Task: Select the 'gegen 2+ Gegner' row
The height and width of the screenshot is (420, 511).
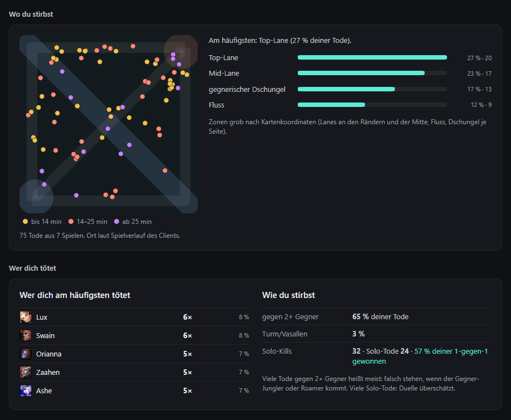Action: click(x=377, y=316)
